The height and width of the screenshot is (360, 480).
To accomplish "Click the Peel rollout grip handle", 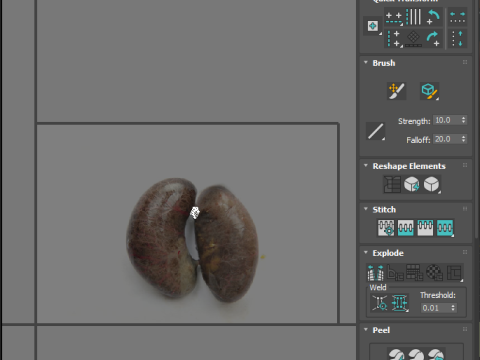I will point(465,329).
